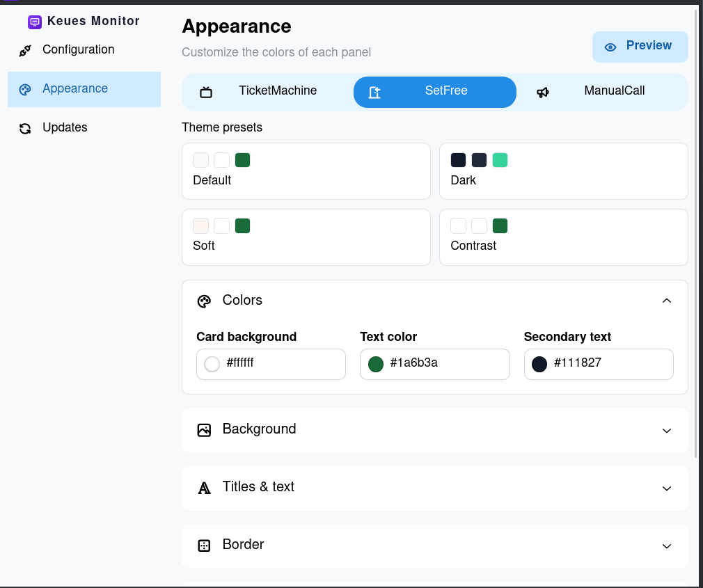The image size is (703, 588).
Task: Switch to the ManualCall tab
Action: point(601,92)
